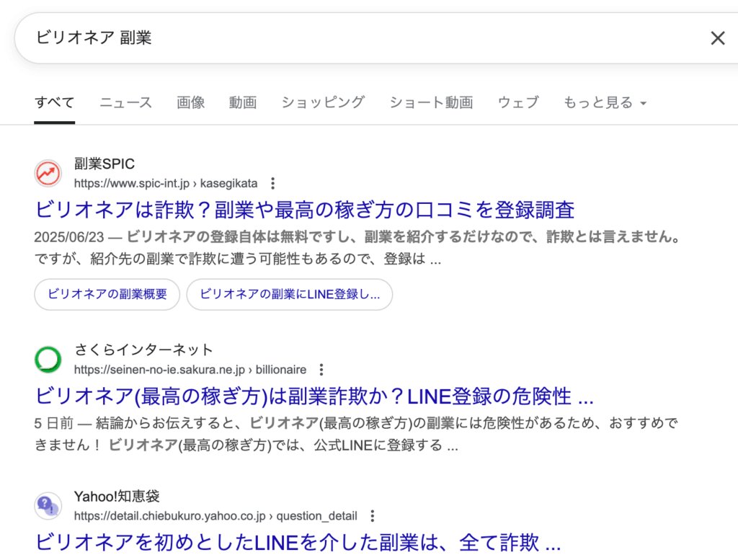Click the snippet dated 2025/06/23

coord(357,247)
